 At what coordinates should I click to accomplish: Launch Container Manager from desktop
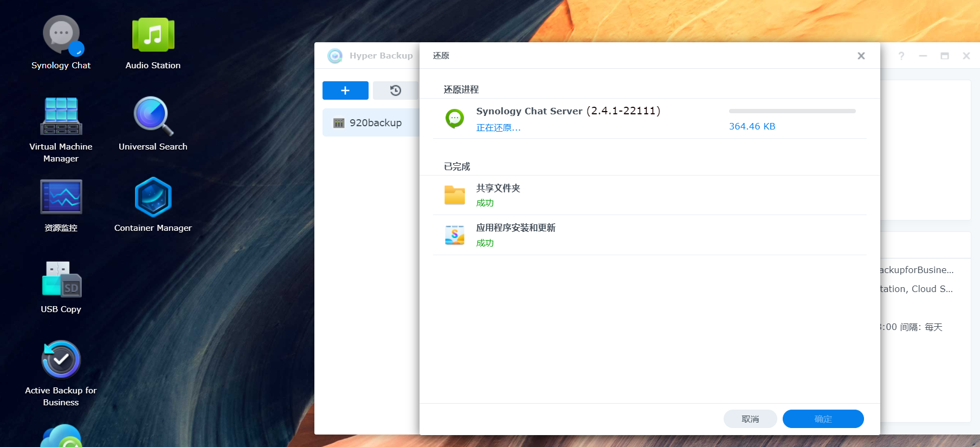(x=153, y=197)
